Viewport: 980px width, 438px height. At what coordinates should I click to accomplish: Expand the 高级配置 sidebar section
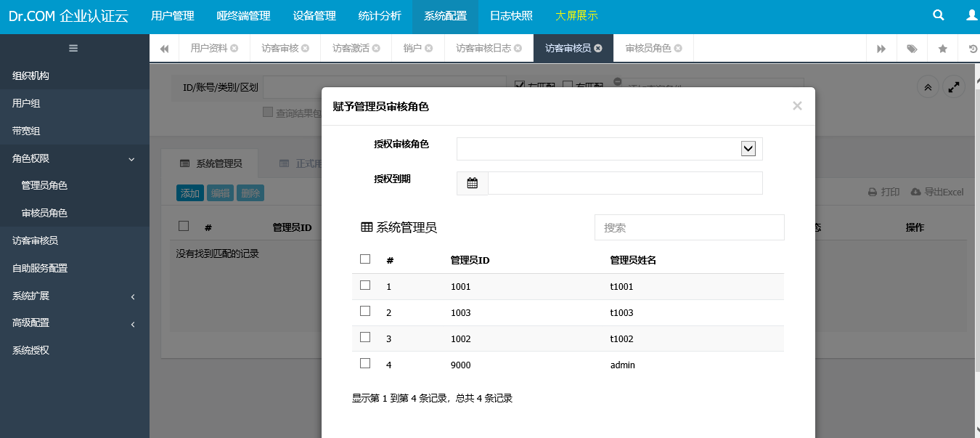74,323
